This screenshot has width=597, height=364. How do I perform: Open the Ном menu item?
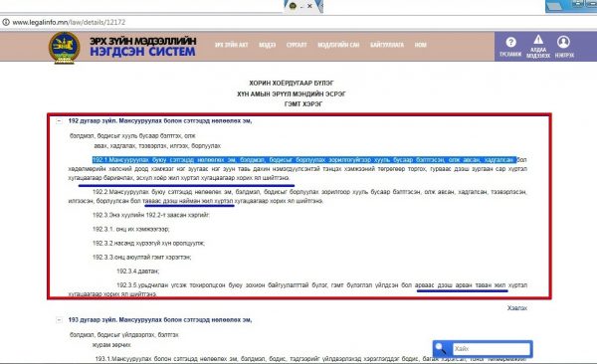(x=420, y=45)
